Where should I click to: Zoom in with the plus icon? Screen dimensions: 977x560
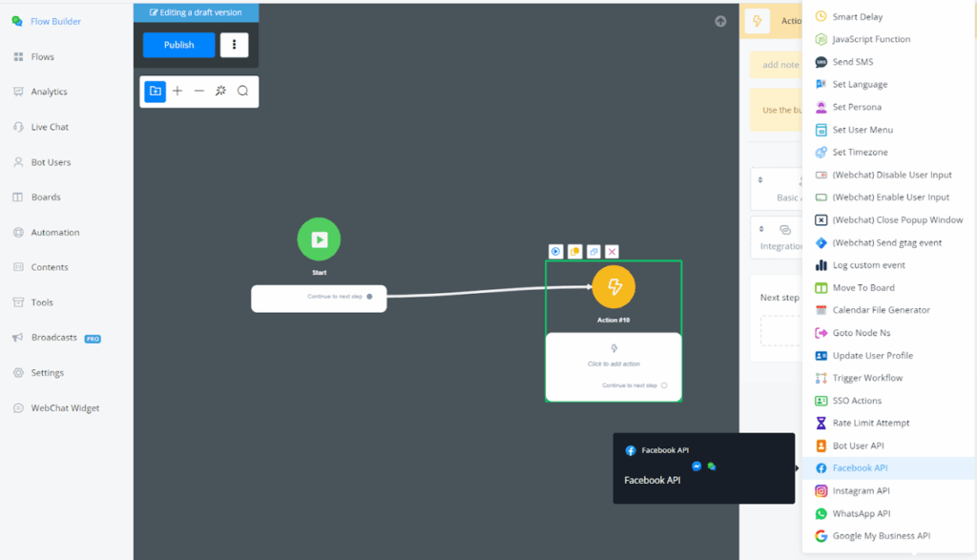click(x=177, y=91)
